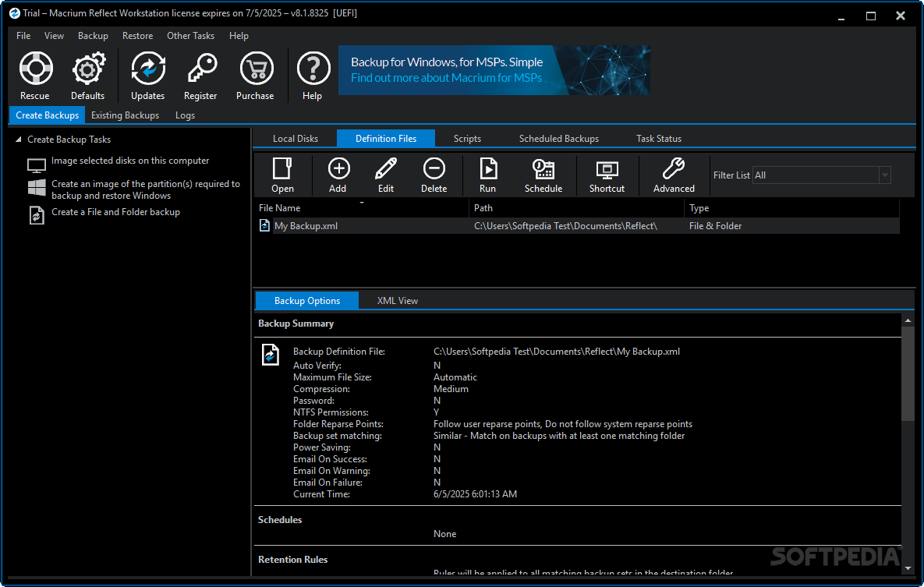Click the Open definition file icon
This screenshot has width=924, height=587.
(282, 168)
